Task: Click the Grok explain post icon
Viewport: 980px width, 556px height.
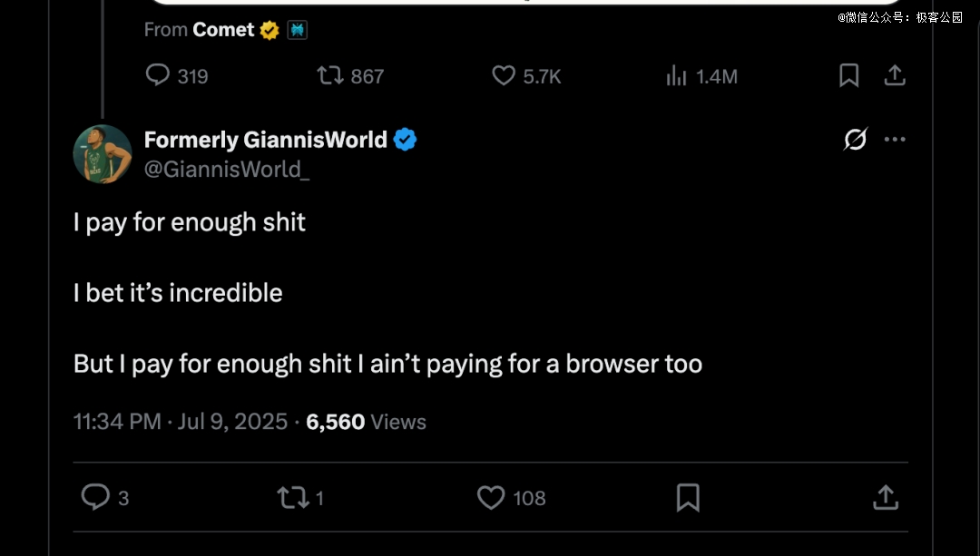Action: tap(855, 140)
